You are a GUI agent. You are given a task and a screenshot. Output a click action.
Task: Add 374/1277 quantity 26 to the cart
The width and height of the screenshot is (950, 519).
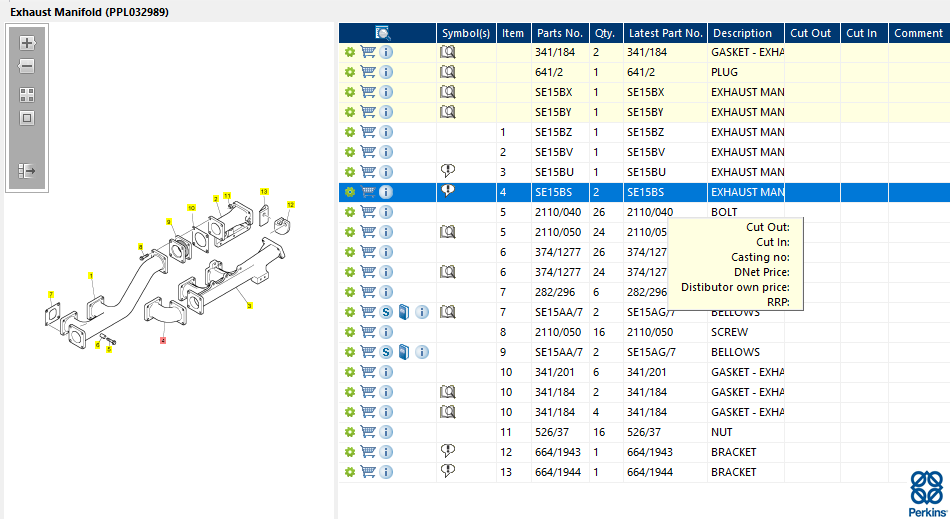coord(368,251)
